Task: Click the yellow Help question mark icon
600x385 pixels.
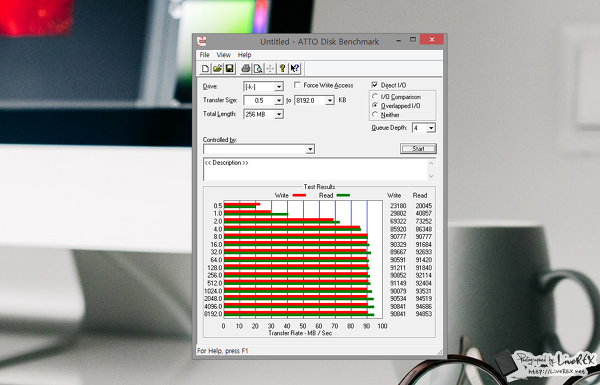Action: pos(282,69)
